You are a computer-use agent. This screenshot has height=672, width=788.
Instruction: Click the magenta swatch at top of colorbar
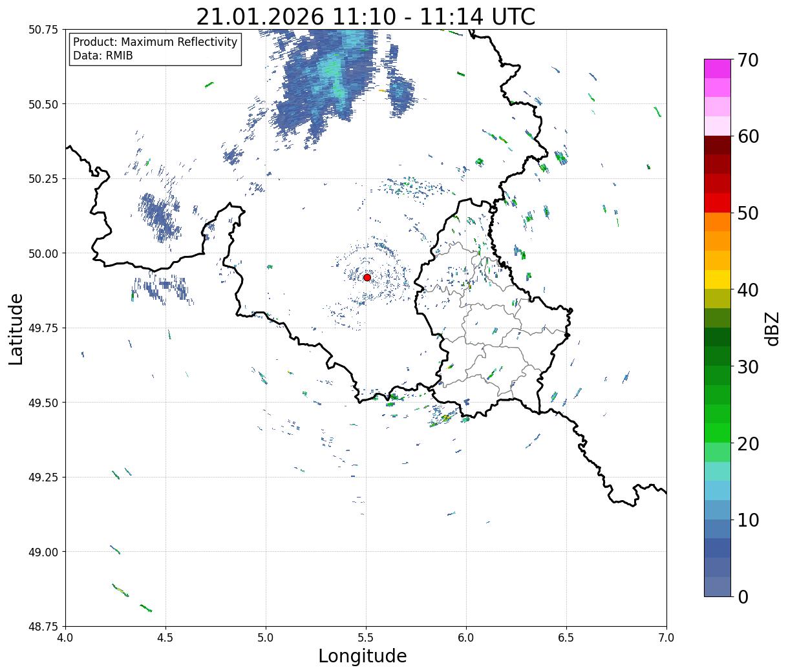coord(718,68)
